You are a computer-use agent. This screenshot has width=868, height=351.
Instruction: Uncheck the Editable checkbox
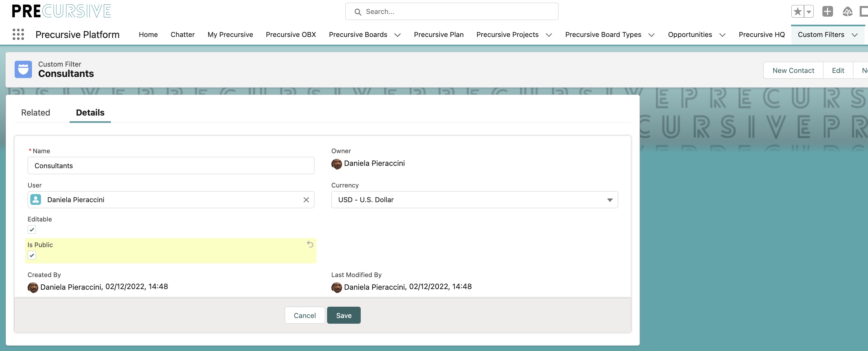(32, 230)
